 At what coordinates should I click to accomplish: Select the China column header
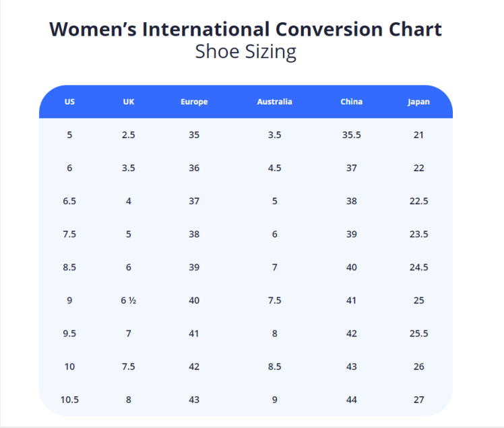[351, 102]
